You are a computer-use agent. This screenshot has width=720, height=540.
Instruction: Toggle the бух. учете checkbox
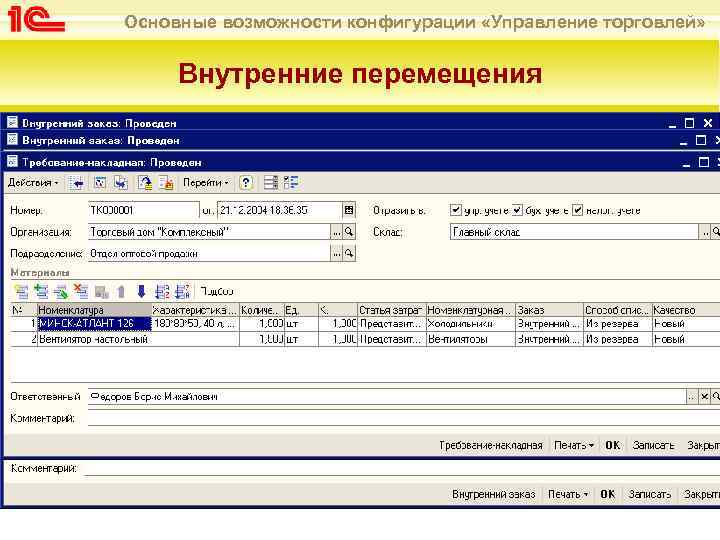[x=517, y=210]
